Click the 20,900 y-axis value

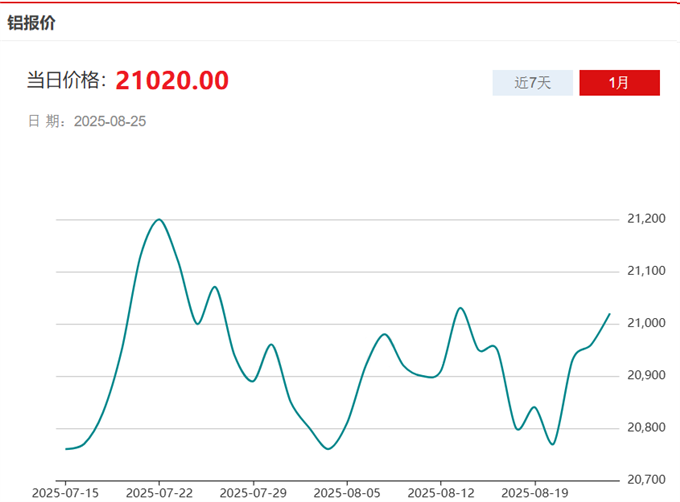(x=644, y=376)
